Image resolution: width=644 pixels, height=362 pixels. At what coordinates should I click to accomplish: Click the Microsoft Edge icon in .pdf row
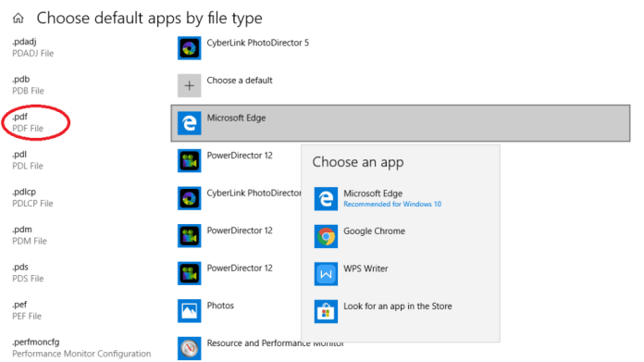tap(190, 123)
